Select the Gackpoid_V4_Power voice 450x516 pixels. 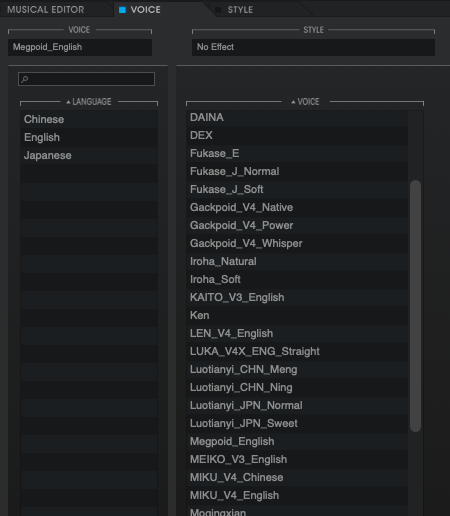(x=297, y=225)
